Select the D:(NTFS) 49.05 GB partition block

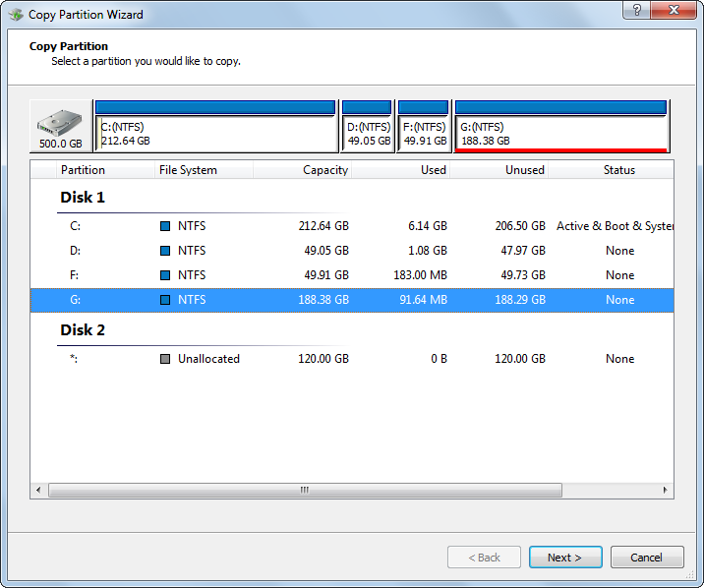click(368, 126)
